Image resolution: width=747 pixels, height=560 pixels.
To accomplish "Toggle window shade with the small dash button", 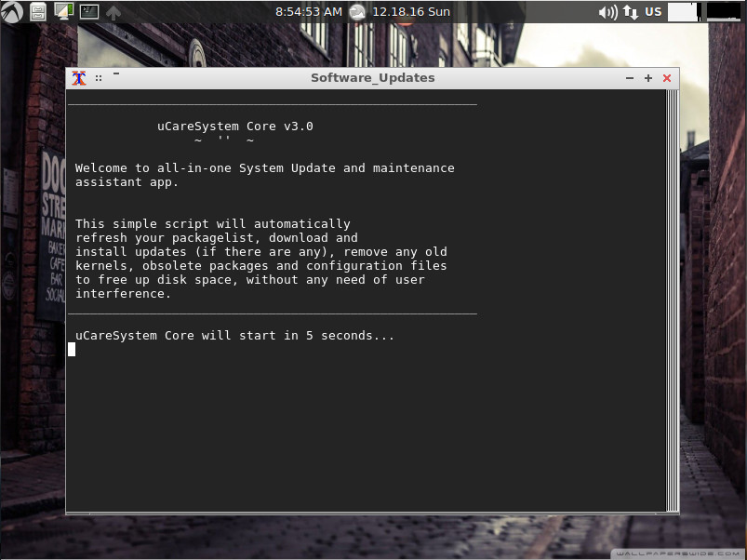I will (116, 73).
